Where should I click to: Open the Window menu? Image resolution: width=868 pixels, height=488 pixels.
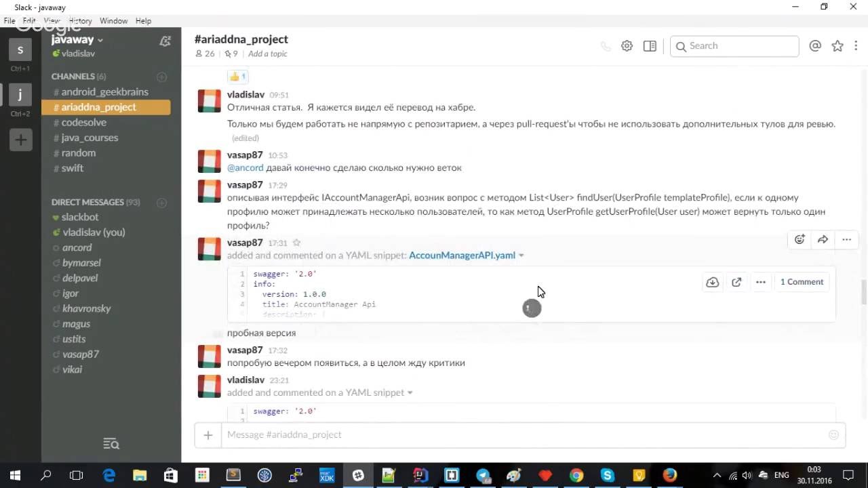click(114, 21)
